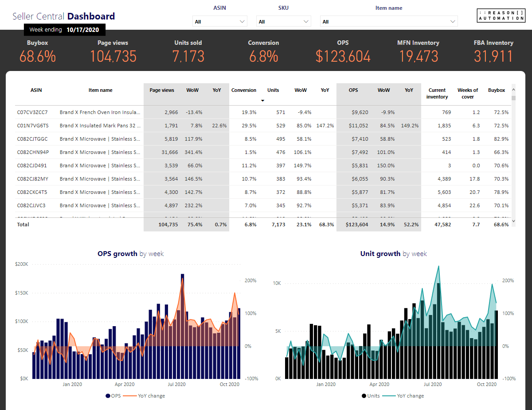Click page views value 31,666
Image resolution: width=532 pixels, height=410 pixels.
pos(170,152)
